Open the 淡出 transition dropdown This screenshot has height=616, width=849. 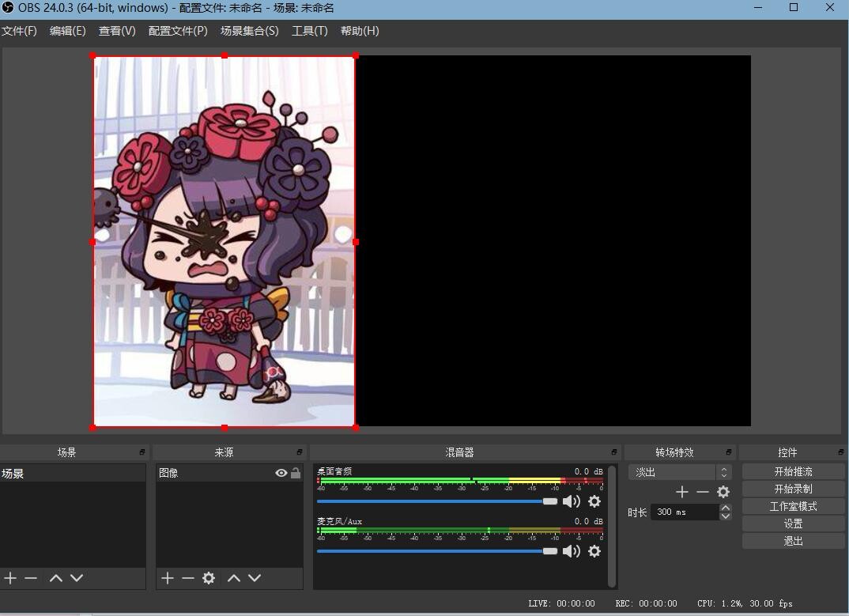[x=680, y=472]
